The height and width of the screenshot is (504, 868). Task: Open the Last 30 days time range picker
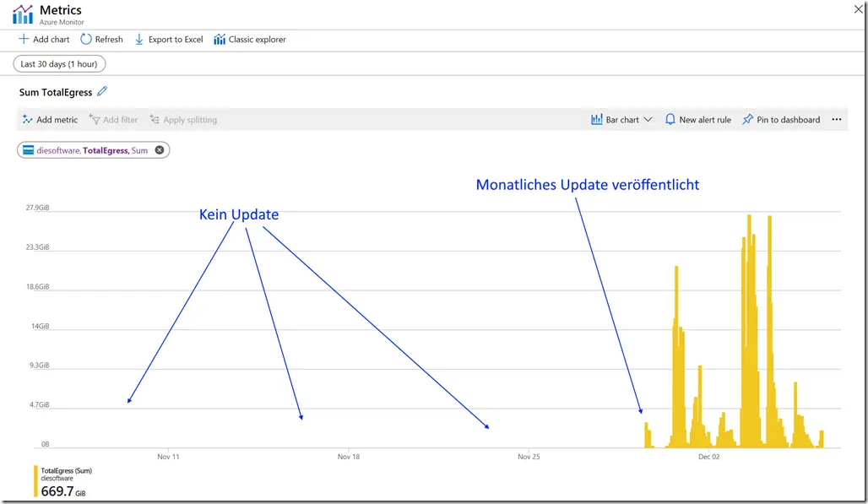point(59,64)
